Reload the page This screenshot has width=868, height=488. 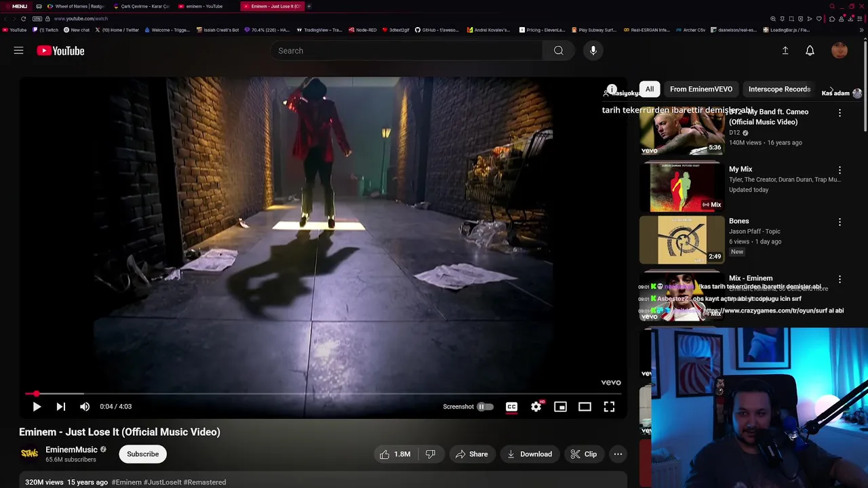coord(24,18)
